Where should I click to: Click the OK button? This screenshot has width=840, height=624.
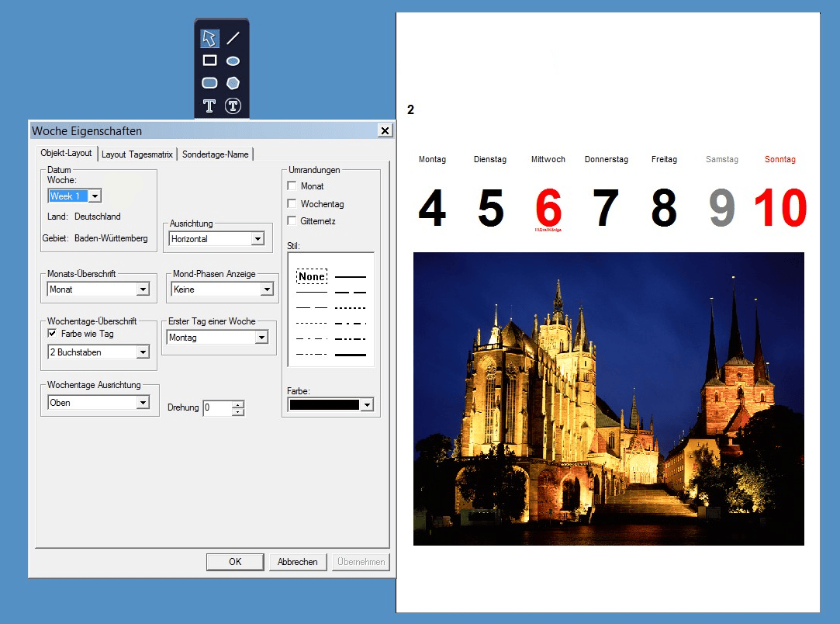(235, 562)
